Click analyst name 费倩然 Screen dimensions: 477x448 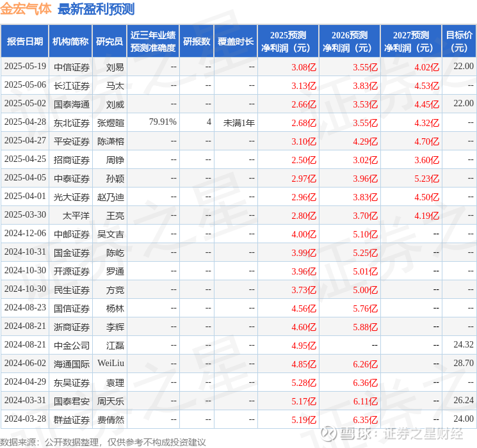(x=111, y=420)
